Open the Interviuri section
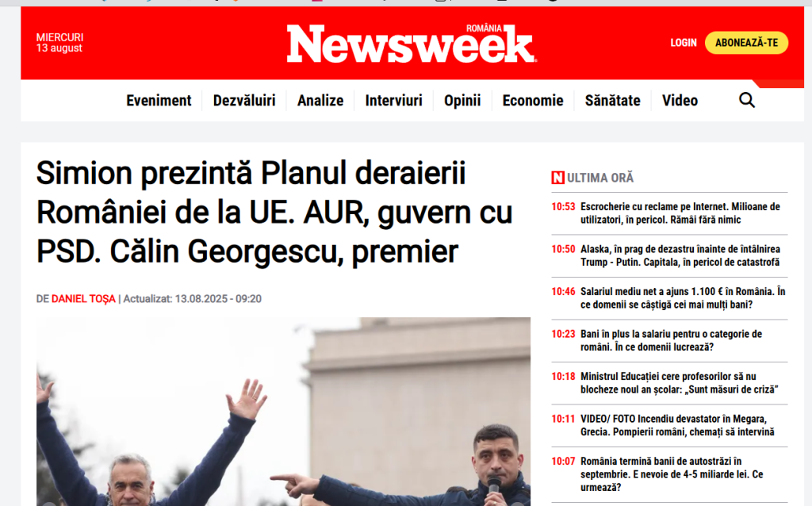This screenshot has width=812, height=506. [x=393, y=101]
